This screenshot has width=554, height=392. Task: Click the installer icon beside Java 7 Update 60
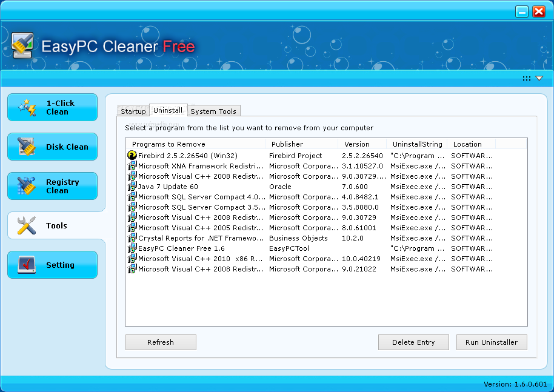(132, 186)
